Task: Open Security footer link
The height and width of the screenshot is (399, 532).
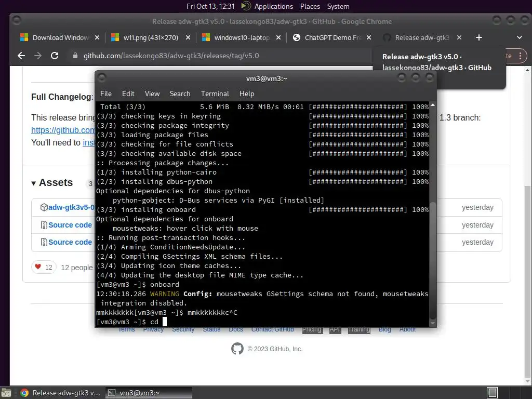Action: pyautogui.click(x=183, y=329)
